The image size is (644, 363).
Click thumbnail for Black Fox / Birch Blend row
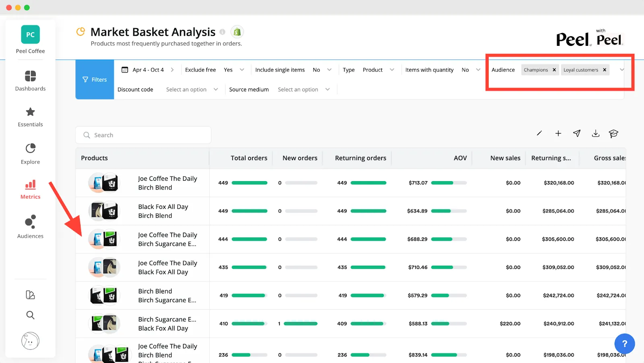pyautogui.click(x=104, y=211)
